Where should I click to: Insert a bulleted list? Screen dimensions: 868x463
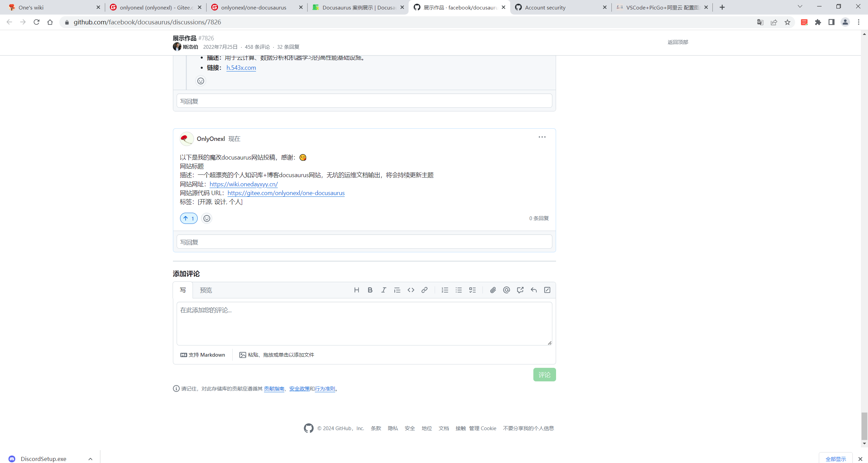(x=458, y=290)
